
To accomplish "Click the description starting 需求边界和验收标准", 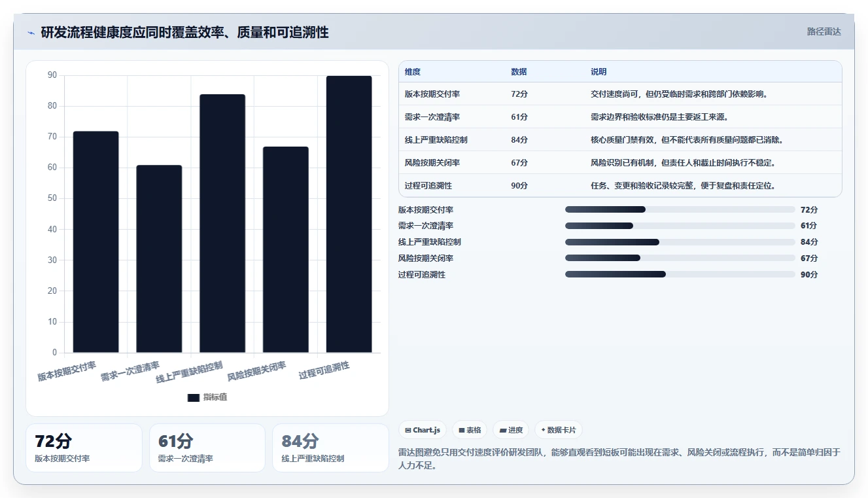I will 659,117.
